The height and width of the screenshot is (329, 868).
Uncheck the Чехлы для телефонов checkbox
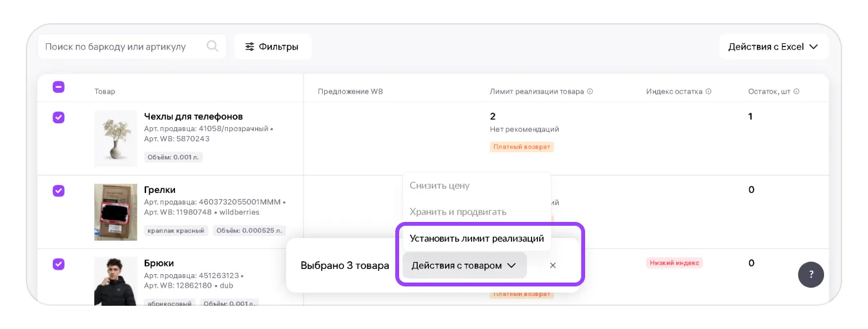[58, 117]
